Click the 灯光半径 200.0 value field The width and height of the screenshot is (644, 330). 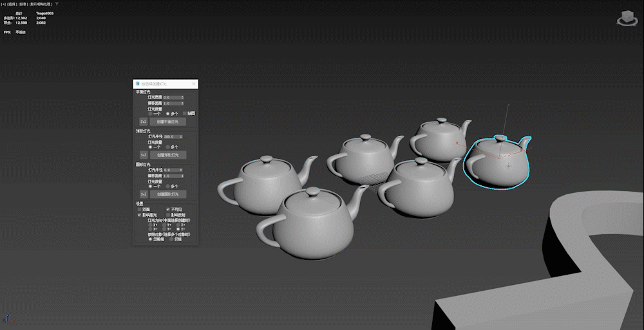click(171, 136)
